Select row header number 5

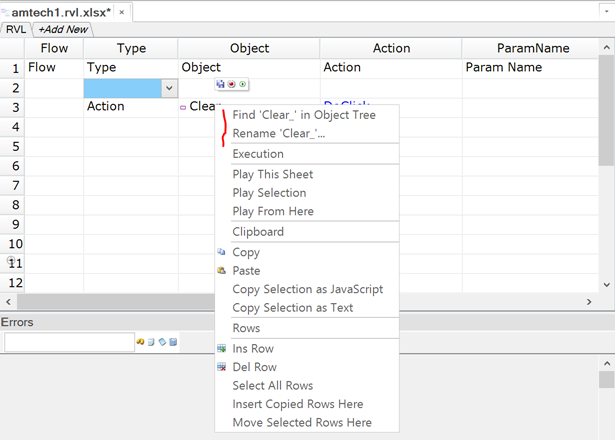(15, 146)
